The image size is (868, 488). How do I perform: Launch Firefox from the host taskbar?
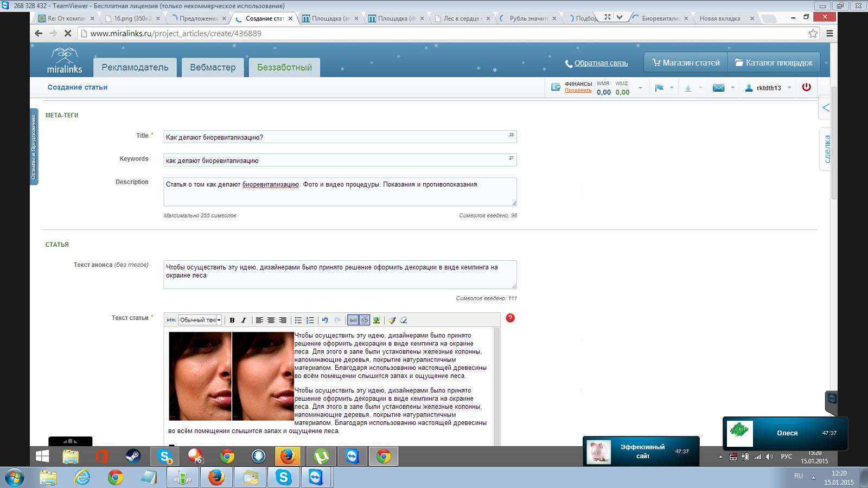click(216, 478)
